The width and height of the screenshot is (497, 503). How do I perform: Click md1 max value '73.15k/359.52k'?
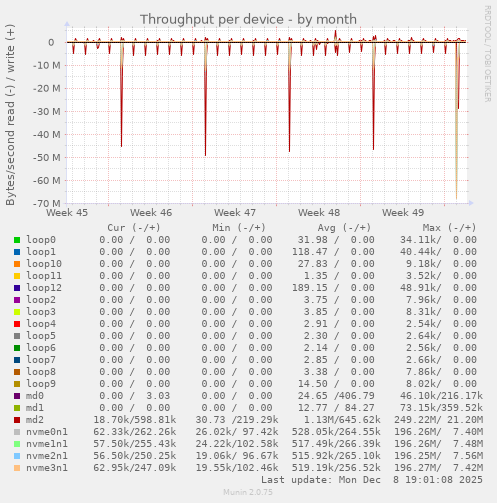click(x=442, y=408)
